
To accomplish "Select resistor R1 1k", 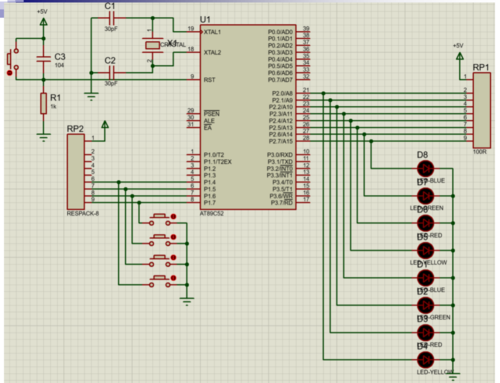I will [43, 103].
